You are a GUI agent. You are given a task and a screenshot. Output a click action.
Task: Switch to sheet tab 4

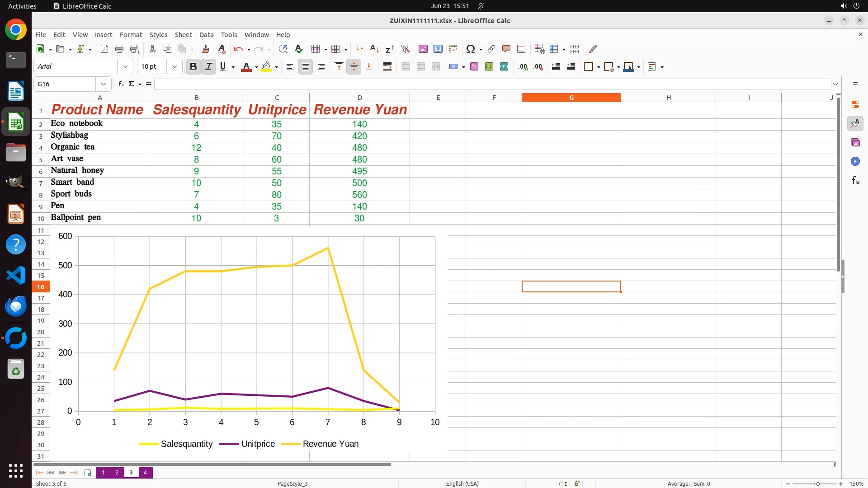tap(145, 473)
